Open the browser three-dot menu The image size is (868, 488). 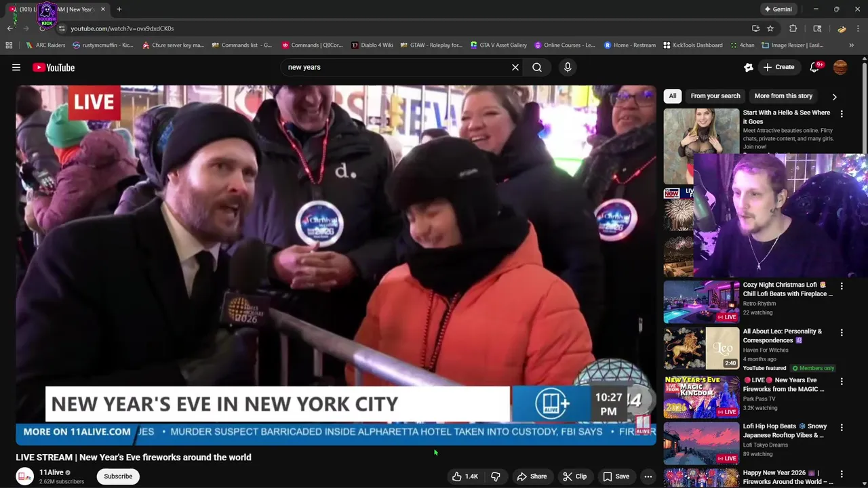coord(859,28)
